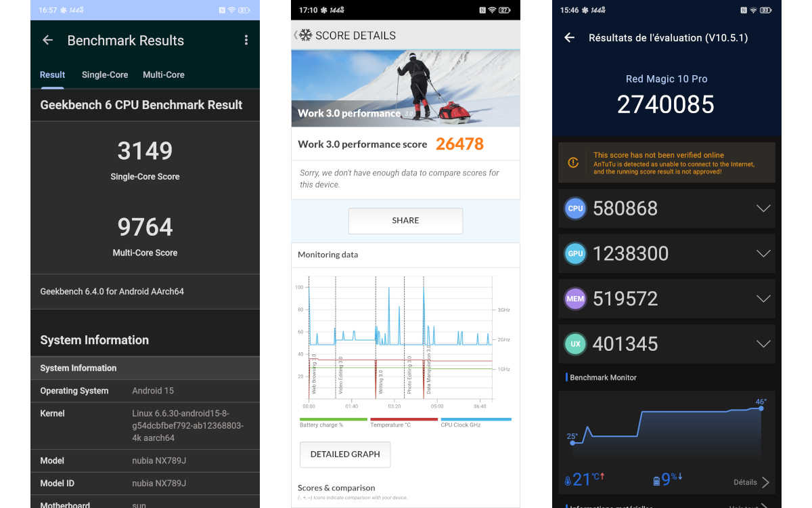Expand the CPU score chevron
This screenshot has width=812, height=508.
(x=763, y=208)
